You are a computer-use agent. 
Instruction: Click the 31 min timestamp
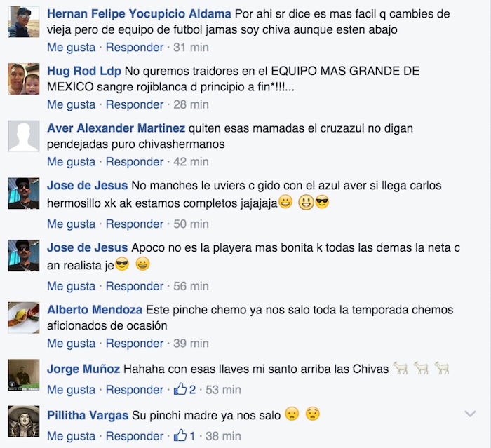191,48
